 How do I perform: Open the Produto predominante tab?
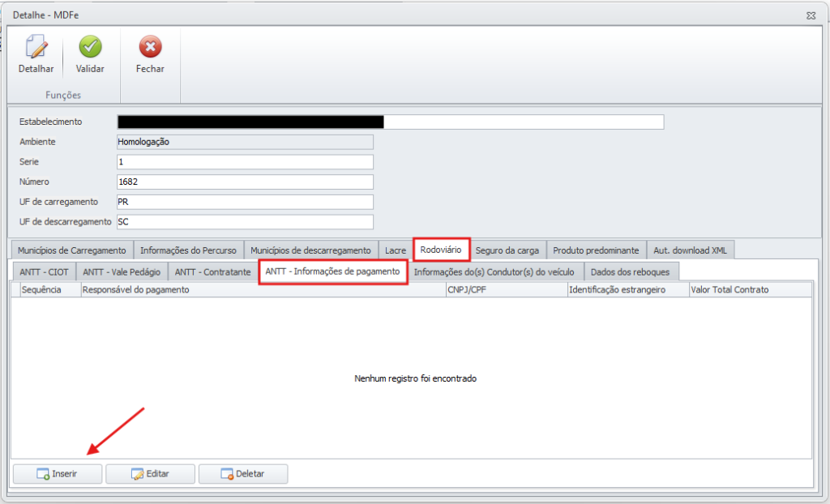(x=597, y=250)
